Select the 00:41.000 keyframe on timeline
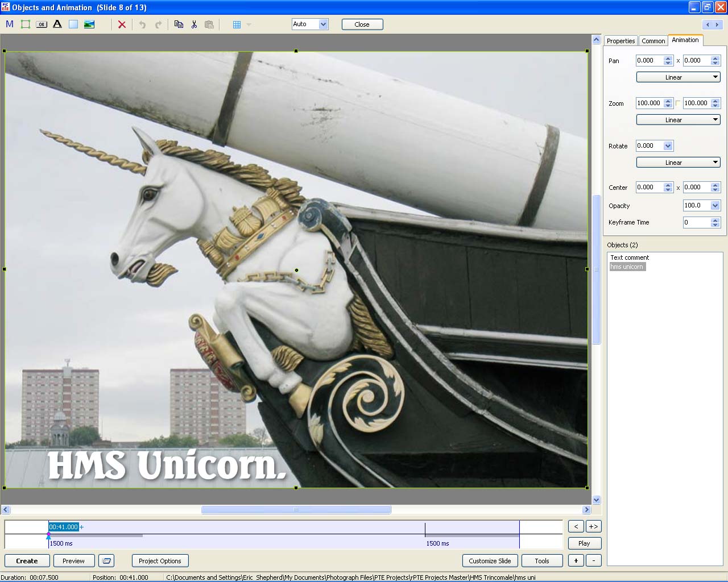728x582 pixels. click(x=63, y=527)
